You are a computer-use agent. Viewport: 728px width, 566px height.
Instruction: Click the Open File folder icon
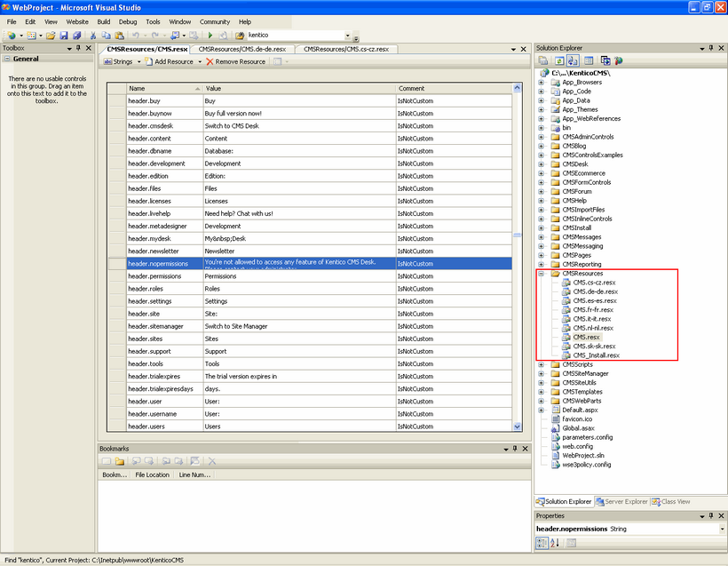tap(51, 36)
